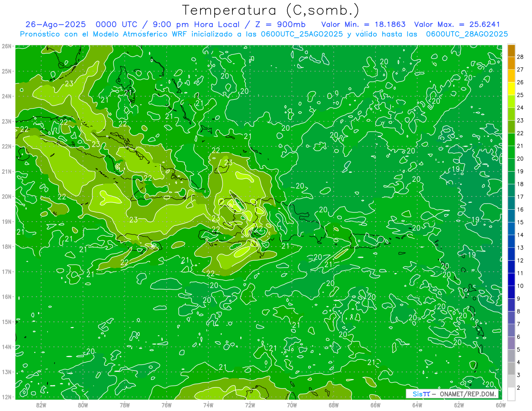
Task: Click the legend value label 10
Action: (520, 286)
